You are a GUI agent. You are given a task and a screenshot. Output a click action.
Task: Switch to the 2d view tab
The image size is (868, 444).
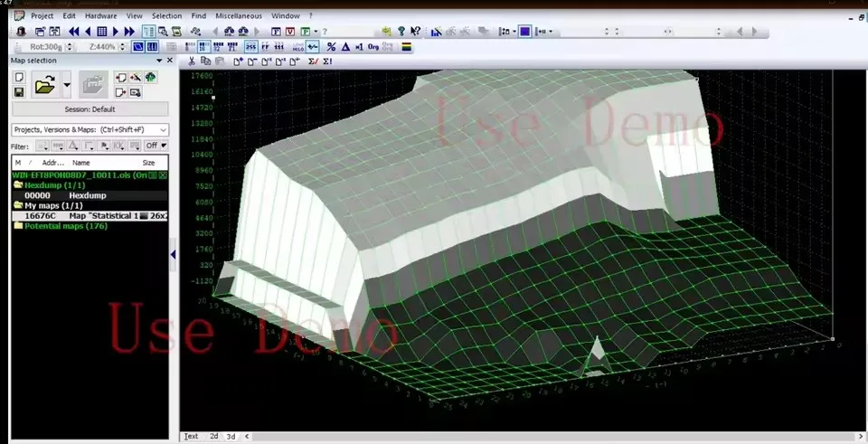pyautogui.click(x=213, y=436)
